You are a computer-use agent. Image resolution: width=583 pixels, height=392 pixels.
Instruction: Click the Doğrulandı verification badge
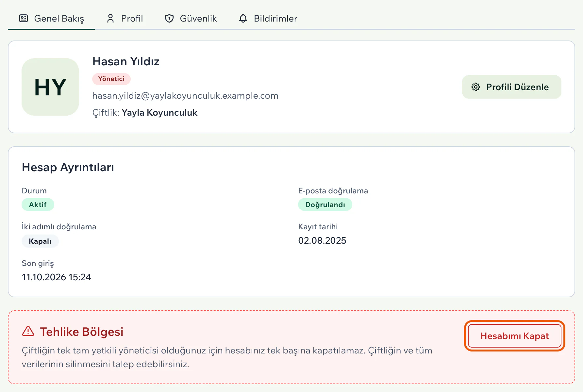(x=325, y=204)
